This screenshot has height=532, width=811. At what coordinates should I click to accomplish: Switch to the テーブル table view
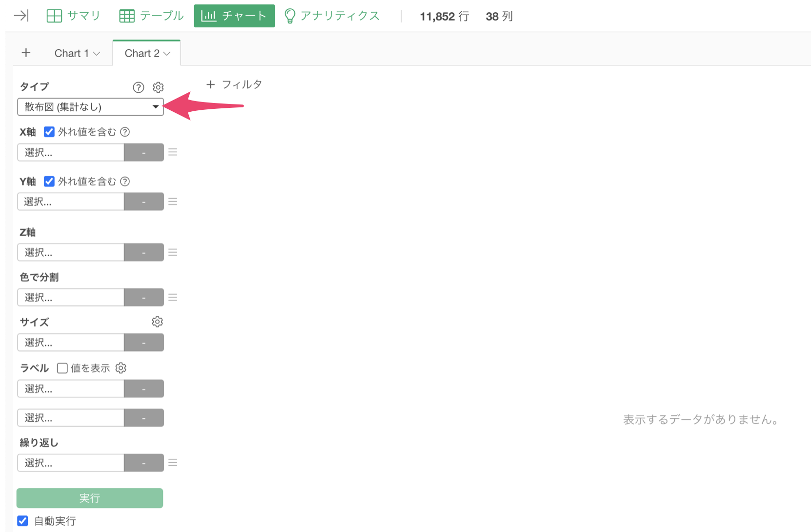151,16
